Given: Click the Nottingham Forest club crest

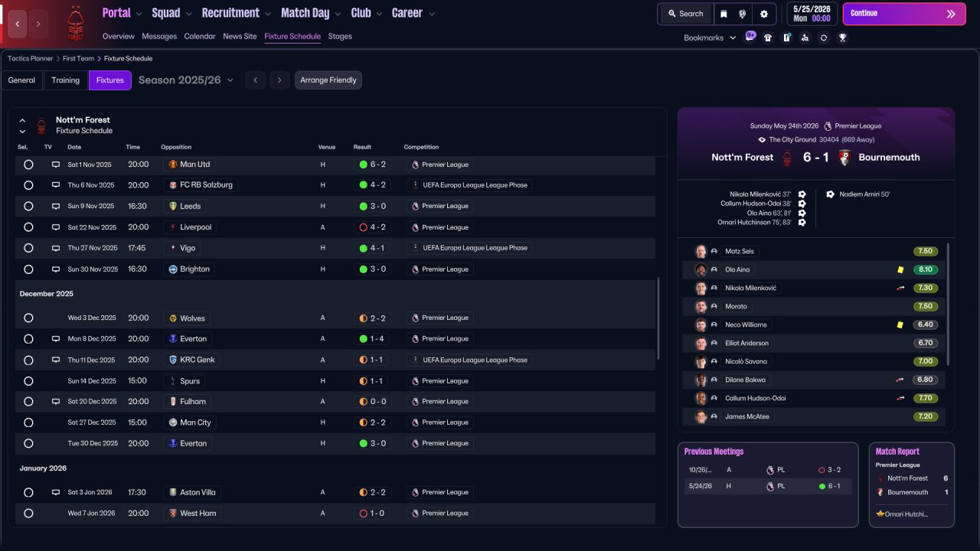Looking at the screenshot, I should click(x=75, y=23).
